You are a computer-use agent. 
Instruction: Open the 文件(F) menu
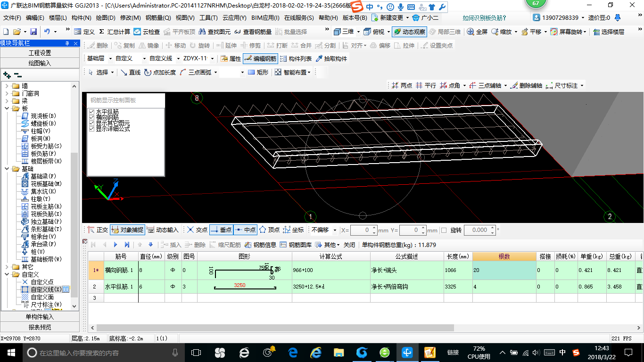click(12, 18)
